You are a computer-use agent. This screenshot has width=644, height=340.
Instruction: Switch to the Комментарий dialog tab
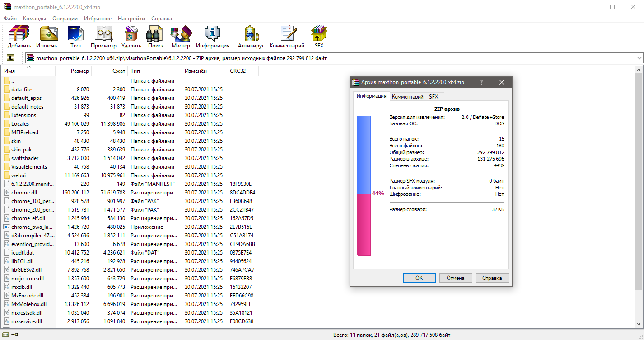click(x=408, y=97)
